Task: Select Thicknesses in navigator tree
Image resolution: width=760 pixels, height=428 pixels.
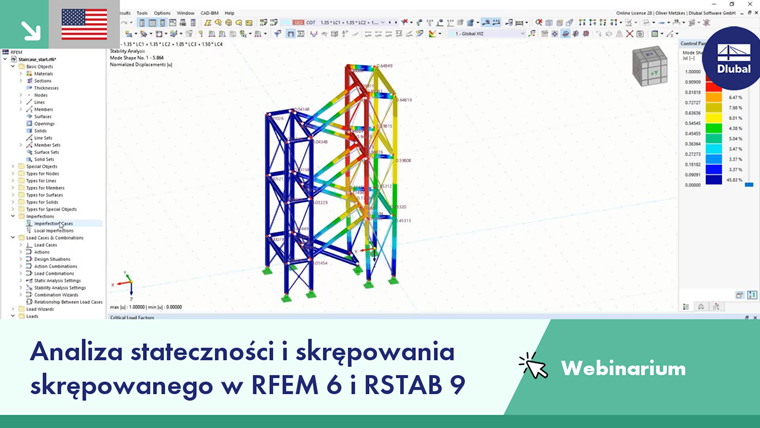Action: tap(46, 88)
